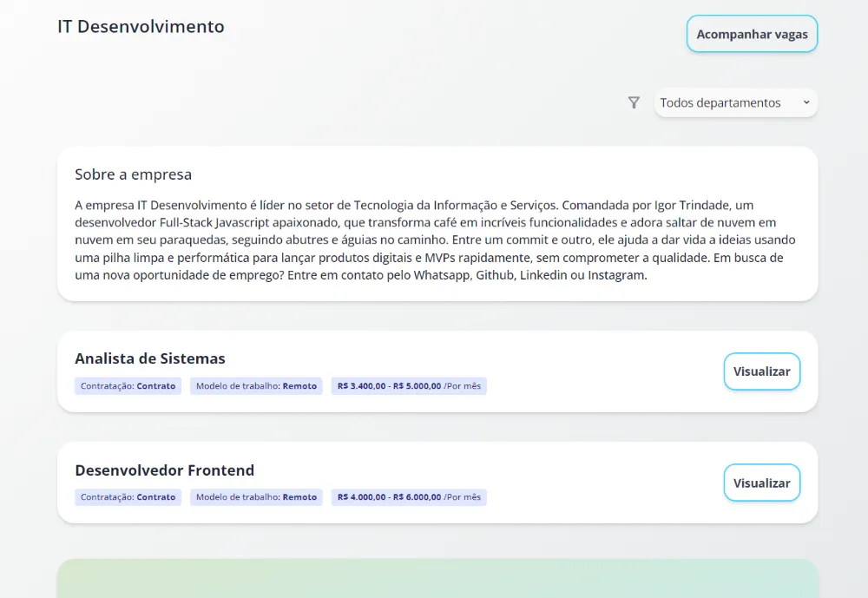Image resolution: width=868 pixels, height=598 pixels.
Task: Click Contratação: Contrato tag on Desenvolvedor Frontend
Action: pos(128,497)
